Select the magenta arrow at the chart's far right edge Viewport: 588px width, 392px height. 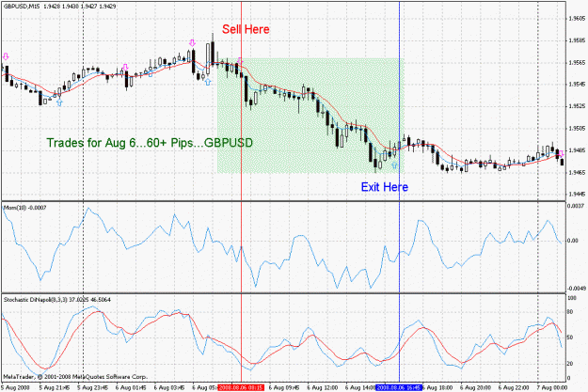click(x=561, y=153)
